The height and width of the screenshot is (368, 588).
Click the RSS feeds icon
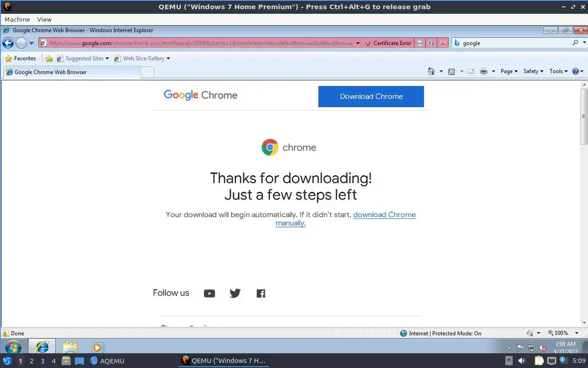[452, 71]
